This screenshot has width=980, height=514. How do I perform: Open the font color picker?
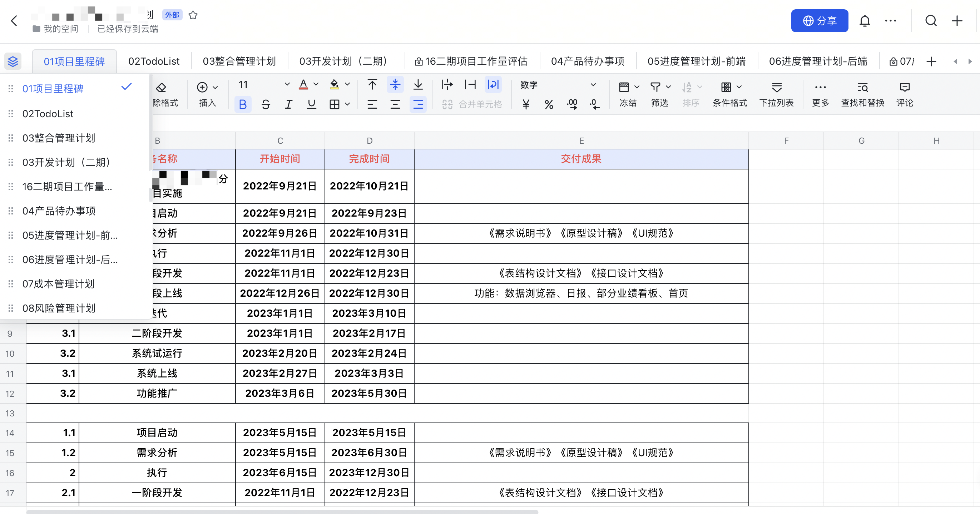pyautogui.click(x=315, y=84)
